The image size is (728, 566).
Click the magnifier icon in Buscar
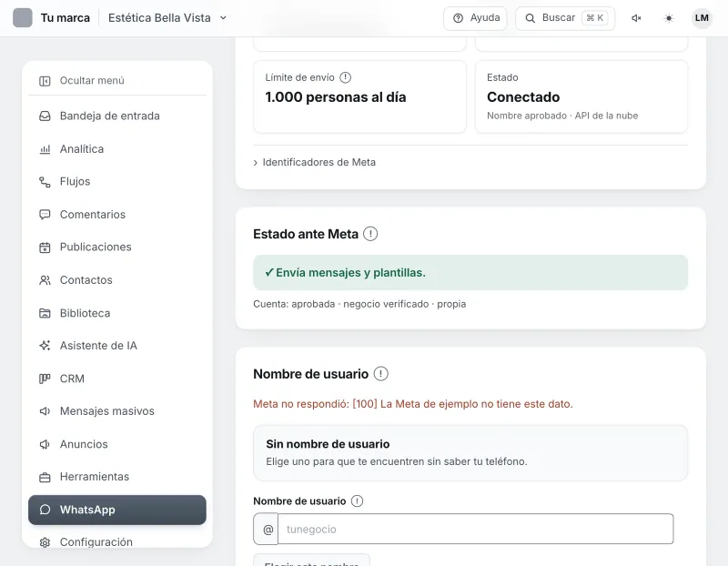pyautogui.click(x=530, y=18)
